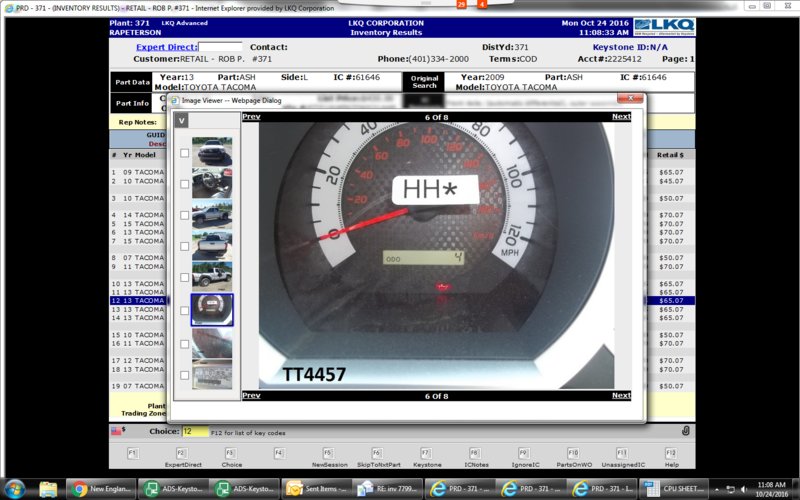Screen dimensions: 800x500
Task: Tick checkbox beside fourth rear truck thumbnail
Action: click(x=185, y=246)
